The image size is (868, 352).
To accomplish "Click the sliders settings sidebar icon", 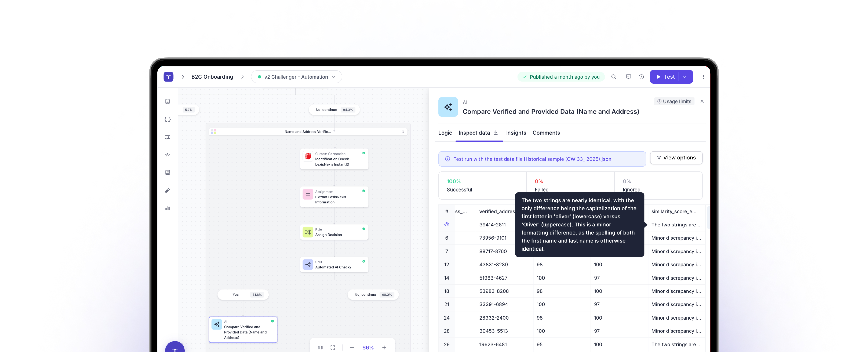I will coord(167,137).
